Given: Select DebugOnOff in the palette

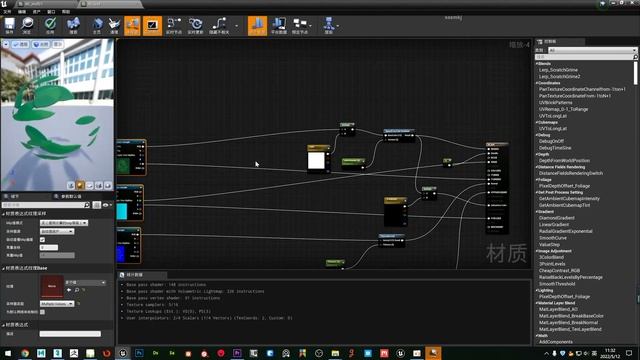Looking at the screenshot, I should (551, 141).
